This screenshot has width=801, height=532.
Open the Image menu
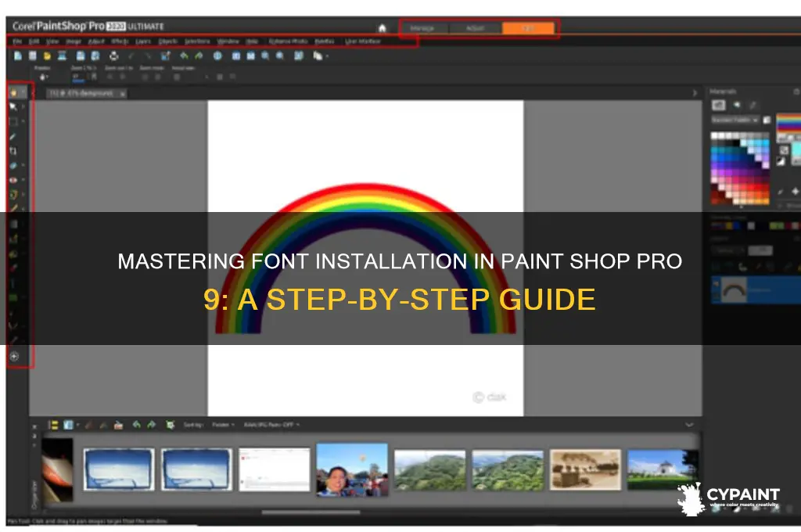[x=73, y=41]
